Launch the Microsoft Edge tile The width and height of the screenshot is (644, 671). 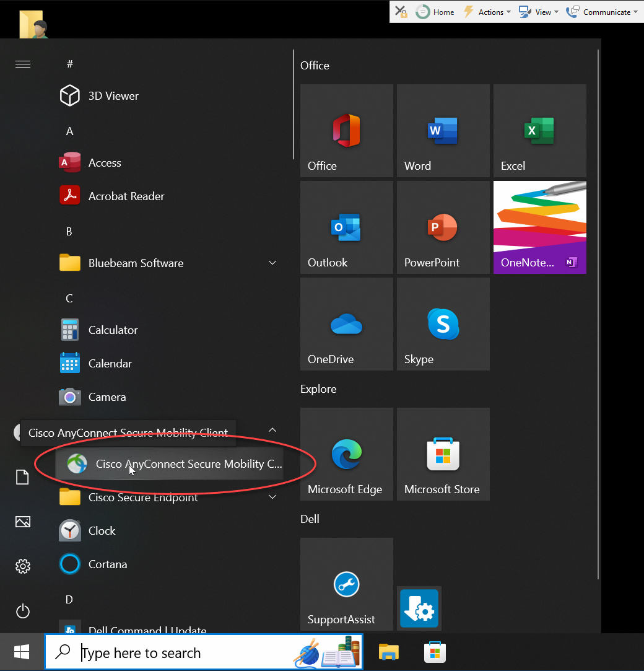[346, 454]
